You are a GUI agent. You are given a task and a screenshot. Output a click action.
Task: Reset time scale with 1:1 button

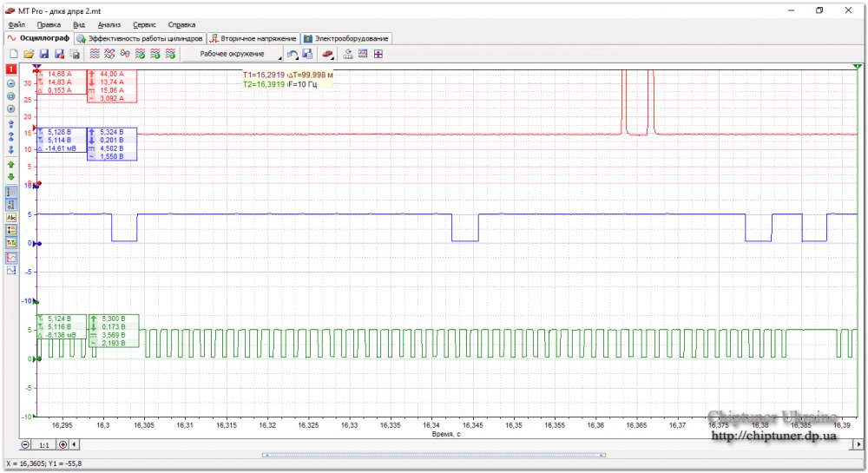tap(43, 444)
